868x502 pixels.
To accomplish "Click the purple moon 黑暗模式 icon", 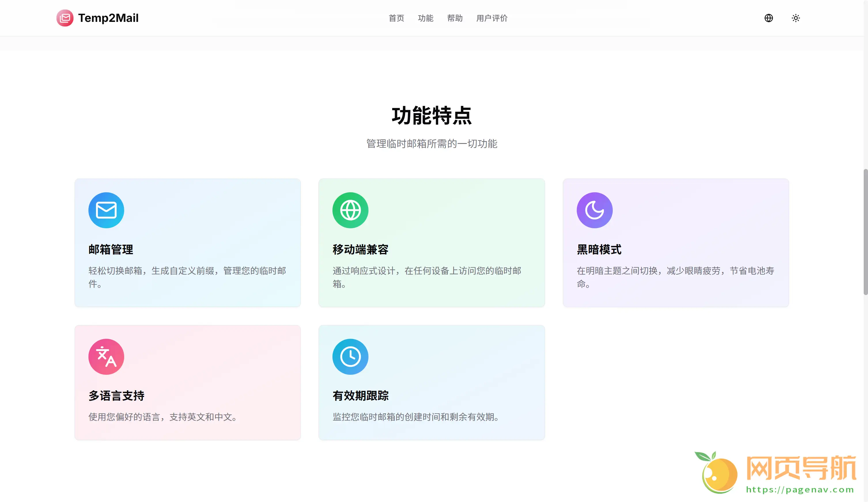I will point(595,210).
